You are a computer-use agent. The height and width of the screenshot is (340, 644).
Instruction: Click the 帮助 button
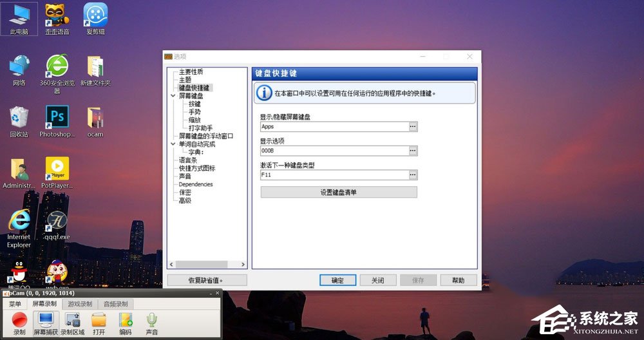459,281
